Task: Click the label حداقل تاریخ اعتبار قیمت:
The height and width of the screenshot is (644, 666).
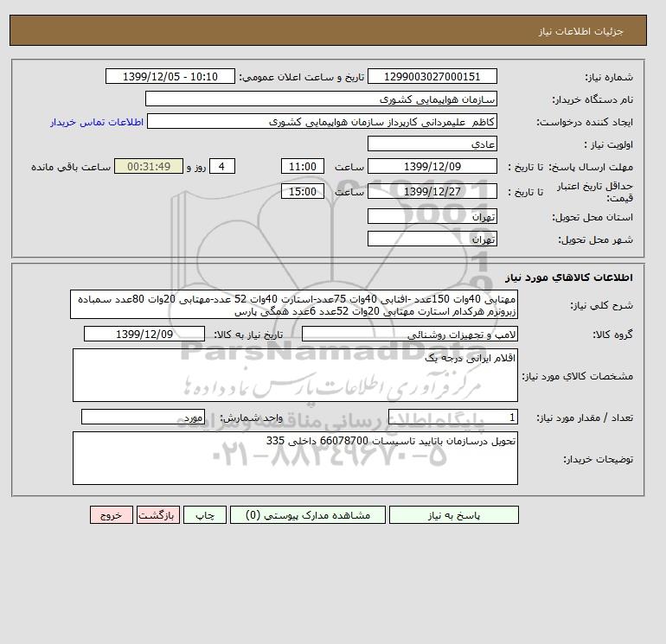Action: (x=595, y=192)
